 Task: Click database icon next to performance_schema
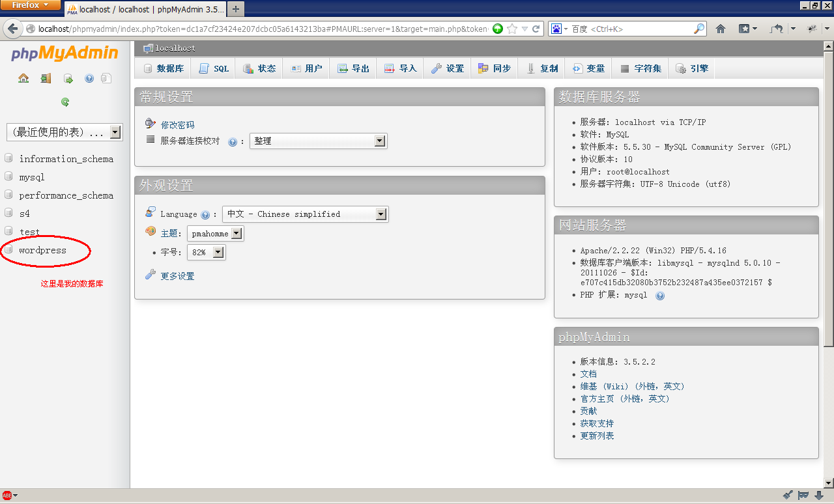pyautogui.click(x=8, y=195)
